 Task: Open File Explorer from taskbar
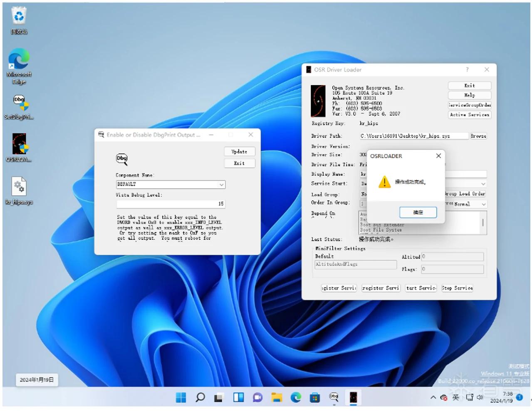[277, 398]
